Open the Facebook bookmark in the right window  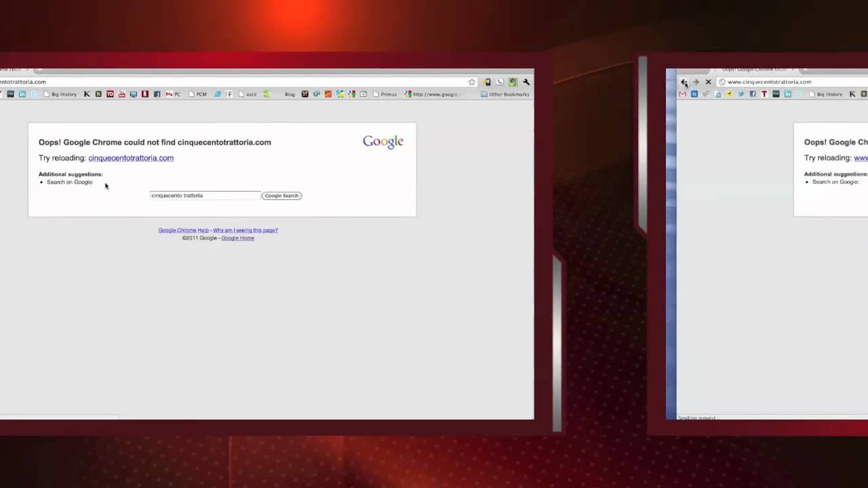pyautogui.click(x=753, y=94)
